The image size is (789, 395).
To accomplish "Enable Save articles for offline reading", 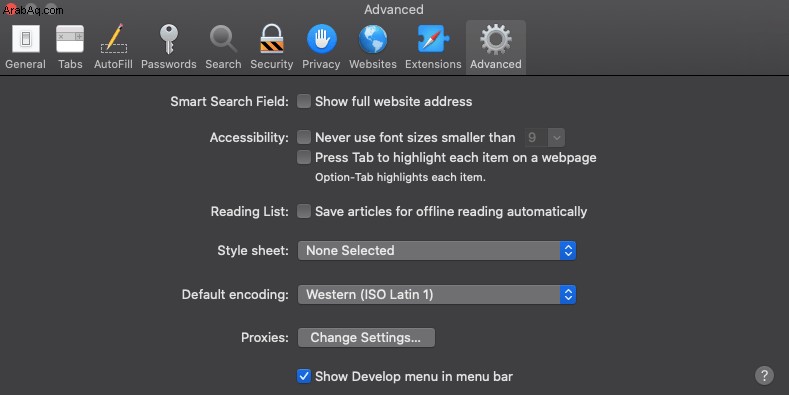I will (x=303, y=211).
